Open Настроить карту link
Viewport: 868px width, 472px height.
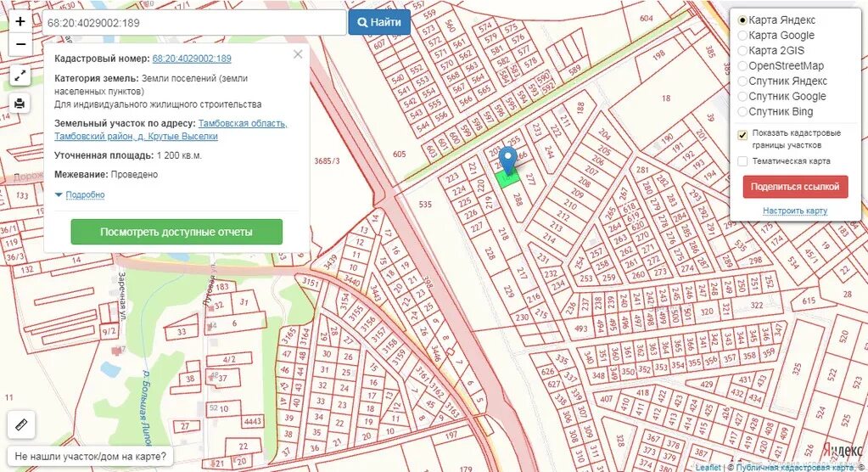coord(795,211)
